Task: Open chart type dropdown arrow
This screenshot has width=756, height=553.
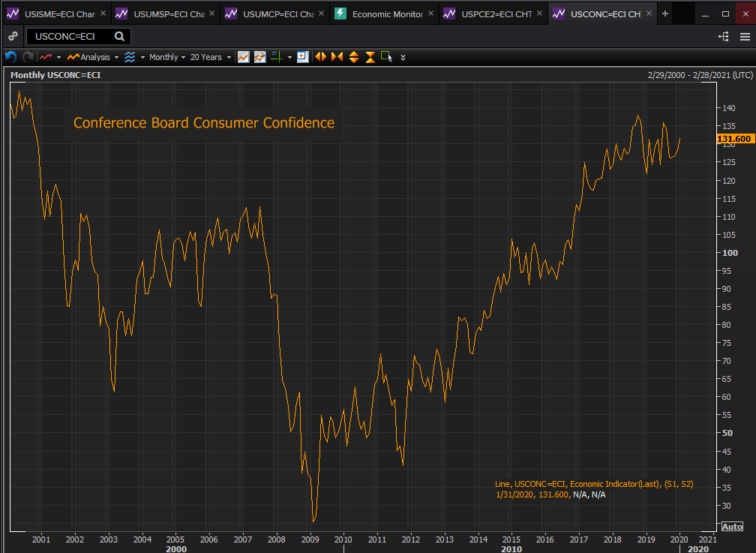Action: point(58,58)
